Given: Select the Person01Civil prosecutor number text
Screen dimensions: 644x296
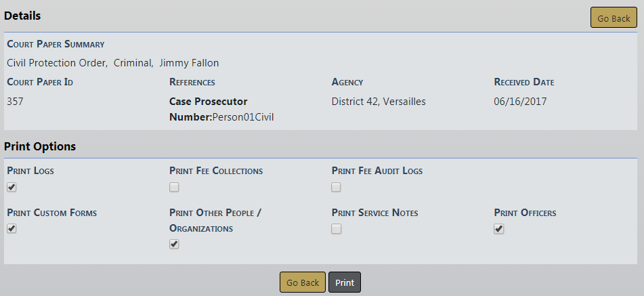Looking at the screenshot, I should coord(243,117).
